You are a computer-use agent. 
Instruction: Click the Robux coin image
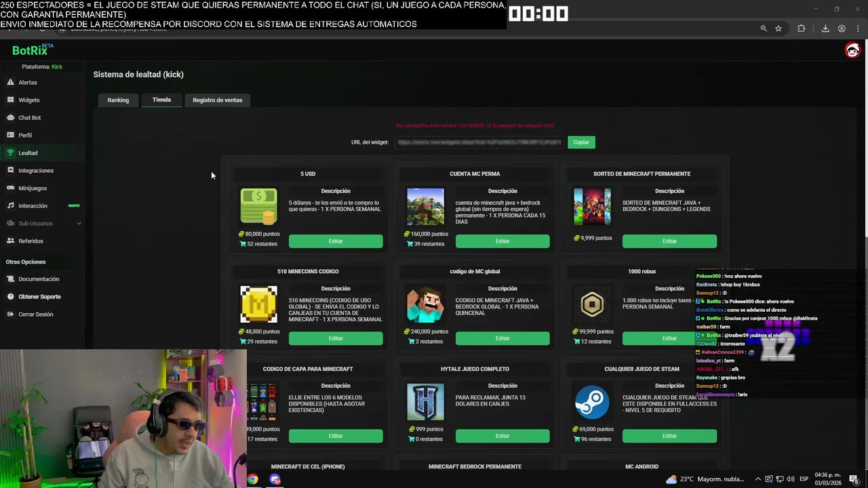coord(592,304)
